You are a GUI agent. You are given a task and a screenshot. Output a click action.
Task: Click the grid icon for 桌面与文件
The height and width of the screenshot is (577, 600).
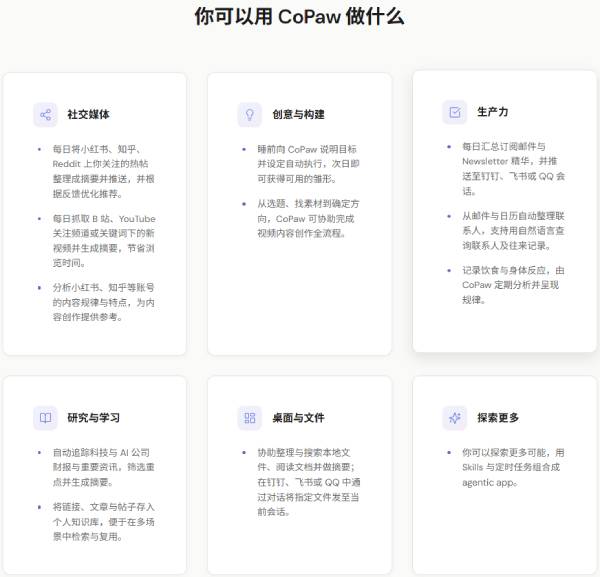249,417
